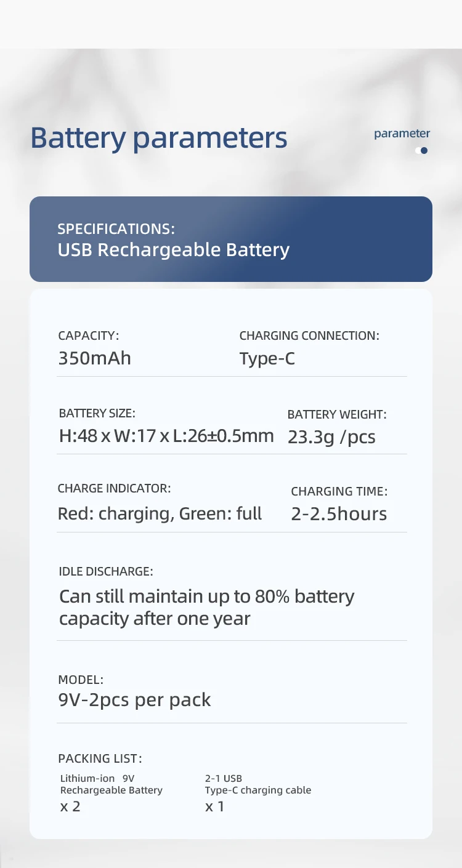The height and width of the screenshot is (868, 462).
Task: Click the Lithium-ion 9V Rechargeable Battery item
Action: [x=111, y=784]
